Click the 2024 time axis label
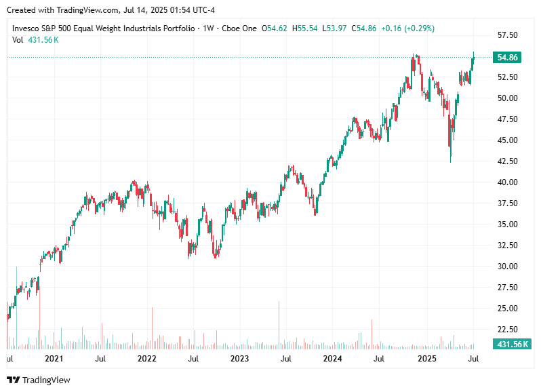Viewport: 541px width, 392px height. (x=332, y=359)
